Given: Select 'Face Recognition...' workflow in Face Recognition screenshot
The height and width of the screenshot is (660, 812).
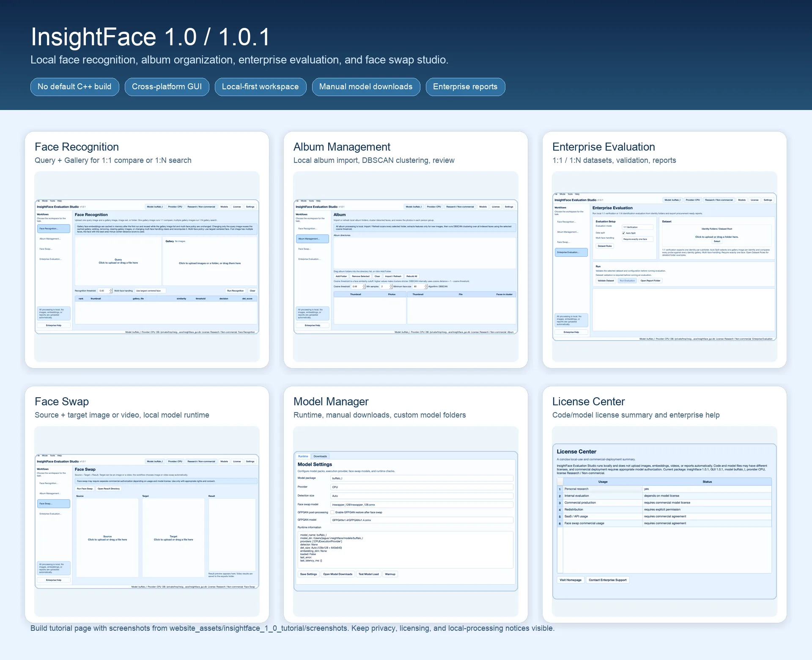Looking at the screenshot, I should [54, 228].
